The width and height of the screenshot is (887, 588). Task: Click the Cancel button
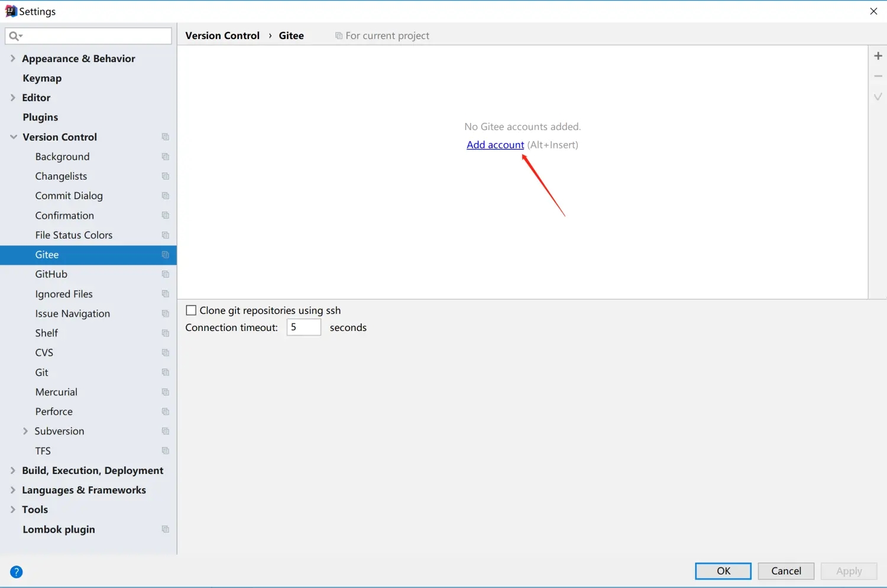pyautogui.click(x=786, y=571)
